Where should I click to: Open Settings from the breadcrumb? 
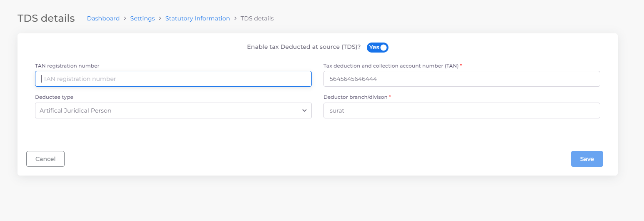143,18
